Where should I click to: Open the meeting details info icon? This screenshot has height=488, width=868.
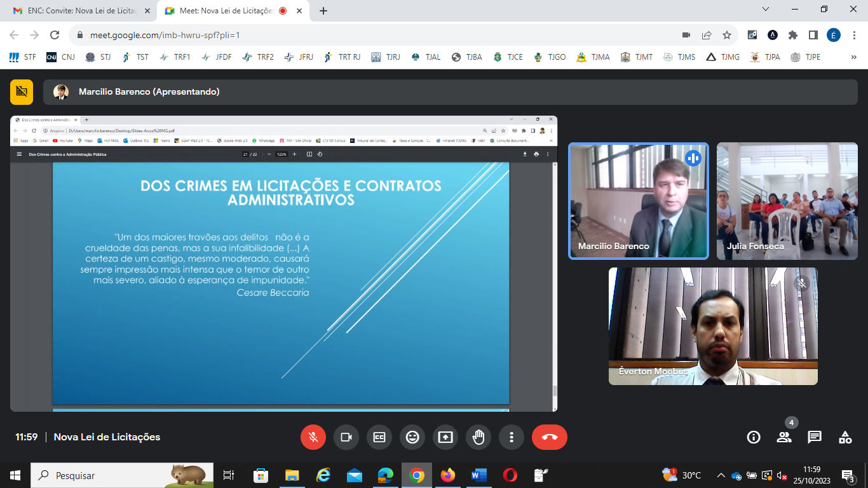tap(754, 437)
